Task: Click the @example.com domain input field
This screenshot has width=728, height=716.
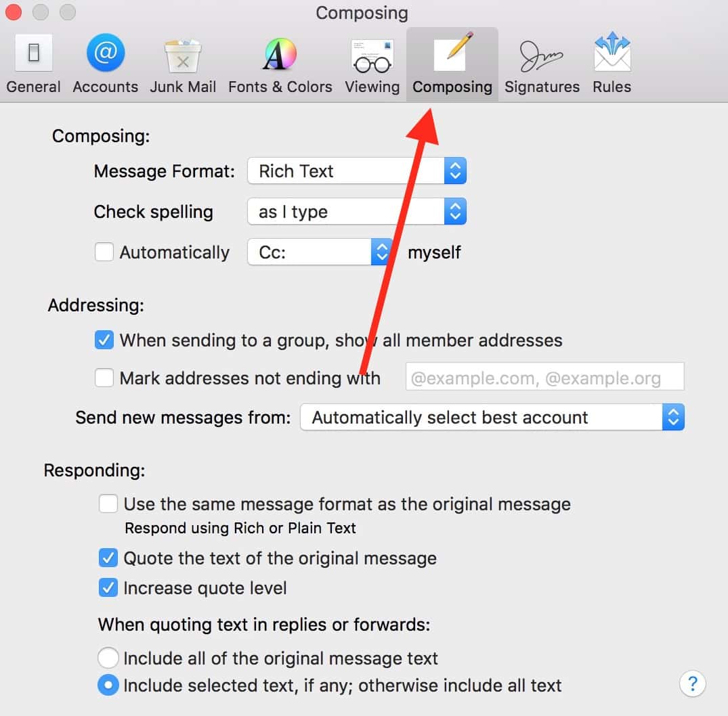Action: tap(544, 376)
